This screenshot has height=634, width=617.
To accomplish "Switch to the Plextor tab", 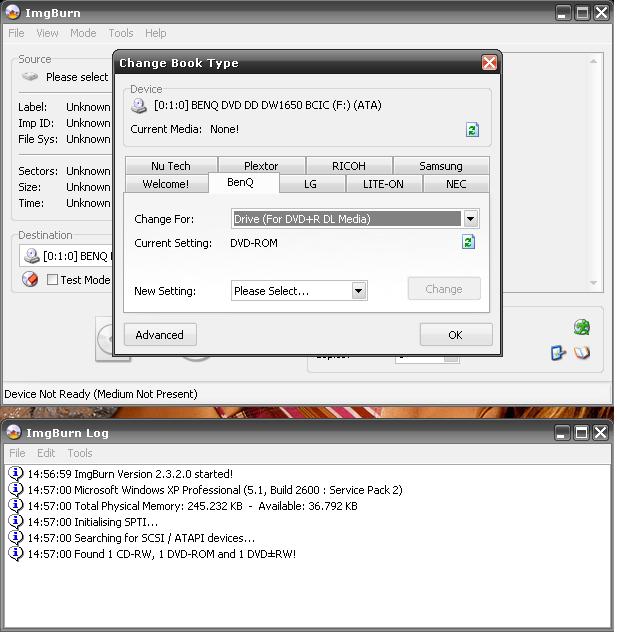I will [x=262, y=166].
